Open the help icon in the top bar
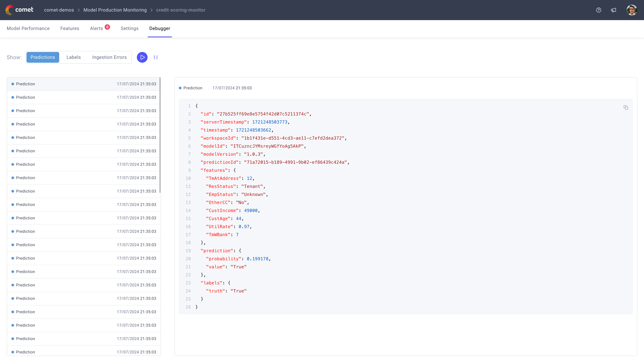Viewport: 644px width, 362px height. tap(599, 10)
